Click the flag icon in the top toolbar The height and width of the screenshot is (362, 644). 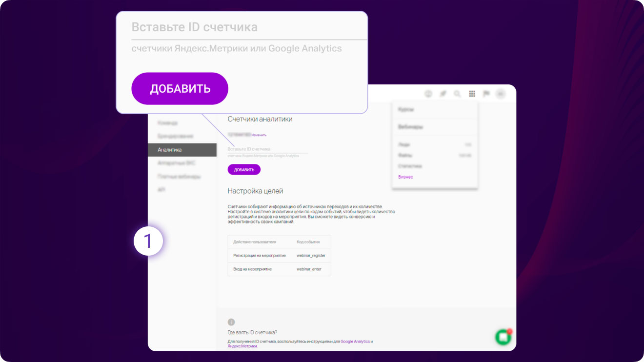pos(486,94)
